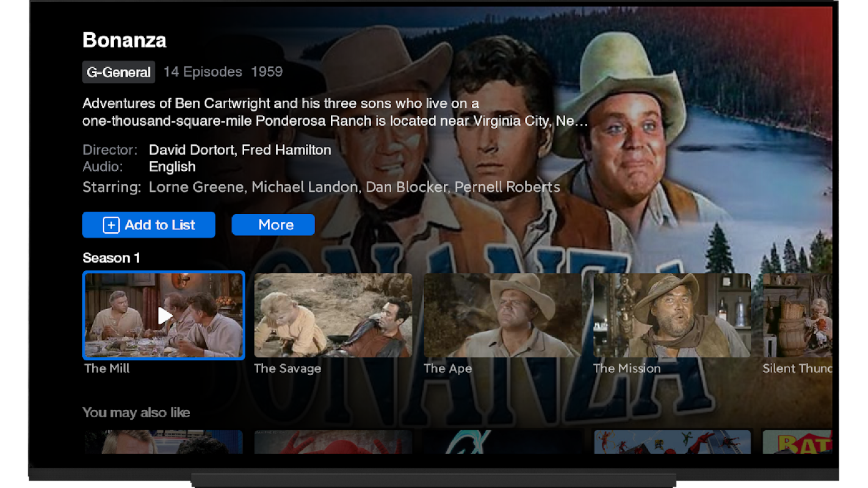This screenshot has height=488, width=868.
Task: Select The Savage episode thumbnail
Action: [333, 315]
